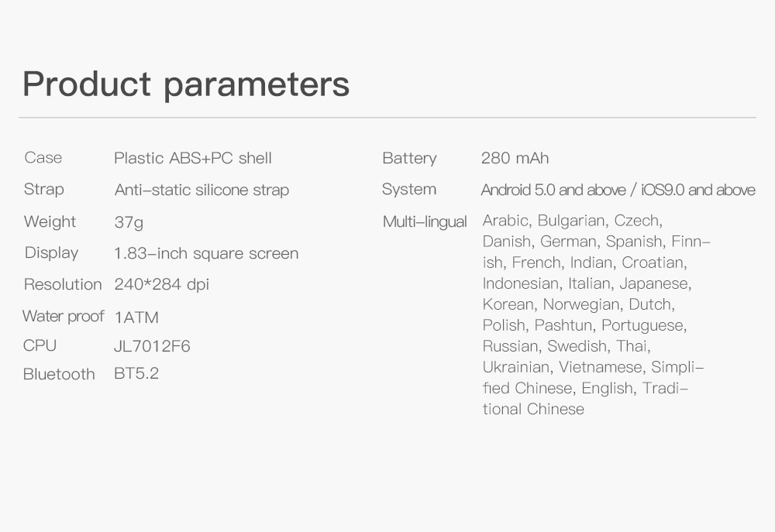This screenshot has height=532, width=775.
Task: Click the "Resolution" label
Action: (63, 285)
